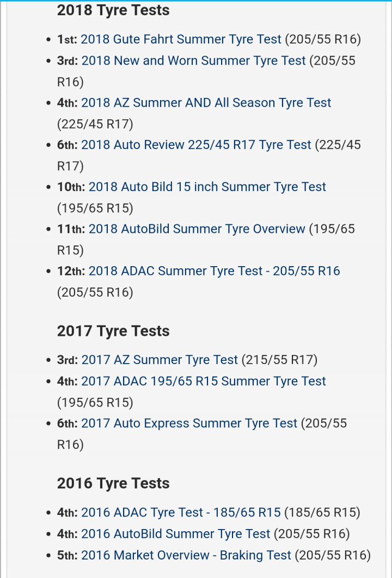The image size is (392, 578).
Task: Open 2018 AutoBild Summer Tyre Overview link
Action: pos(197,229)
